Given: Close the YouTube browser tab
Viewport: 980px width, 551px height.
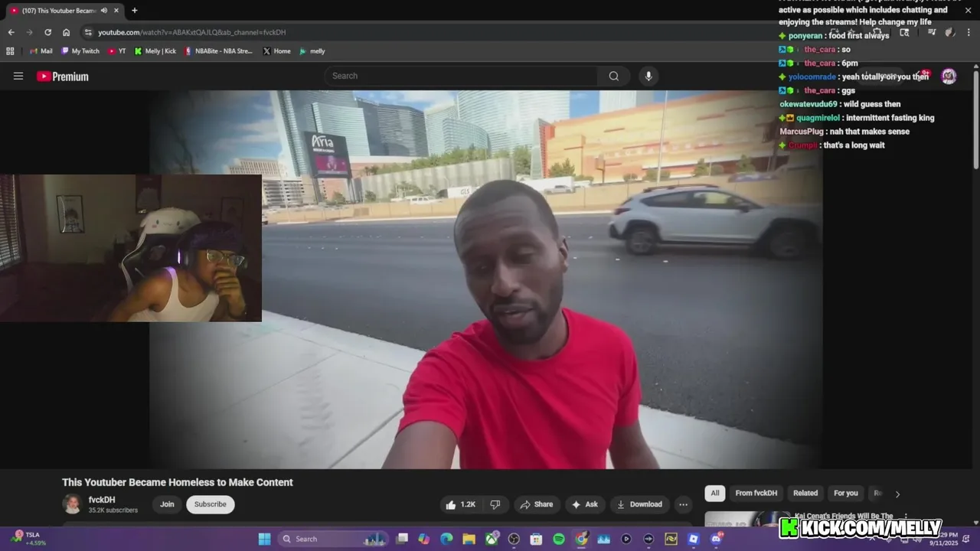Looking at the screenshot, I should coord(117,11).
